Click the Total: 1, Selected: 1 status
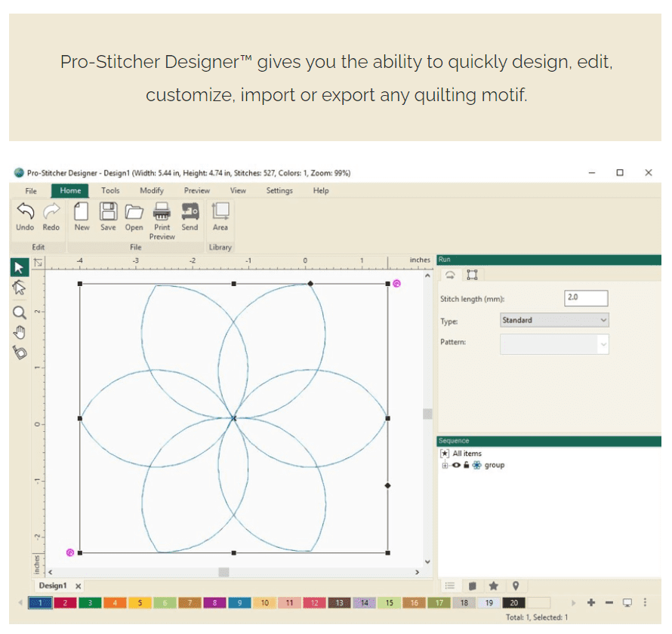The height and width of the screenshot is (634, 672). click(537, 617)
